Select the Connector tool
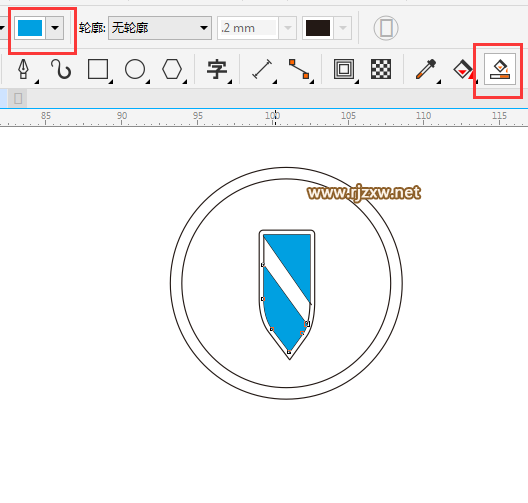Viewport: 528px width, 503px height. [x=299, y=69]
